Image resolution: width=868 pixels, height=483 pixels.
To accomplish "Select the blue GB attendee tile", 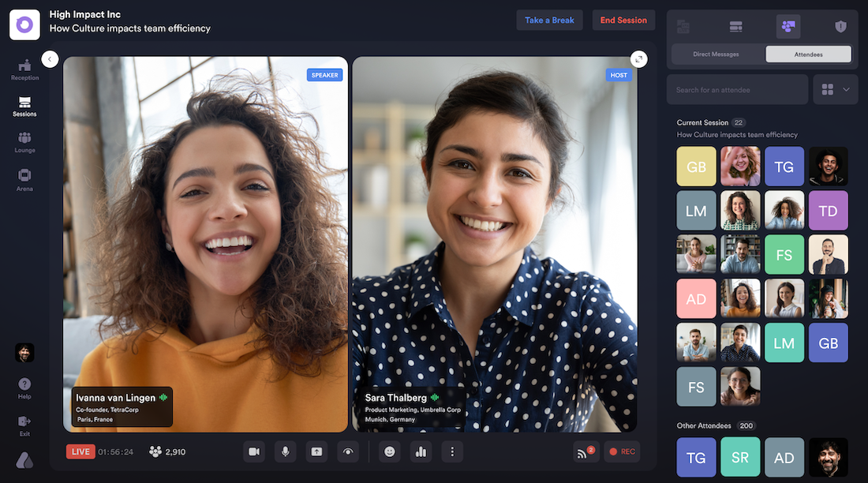I will [828, 343].
